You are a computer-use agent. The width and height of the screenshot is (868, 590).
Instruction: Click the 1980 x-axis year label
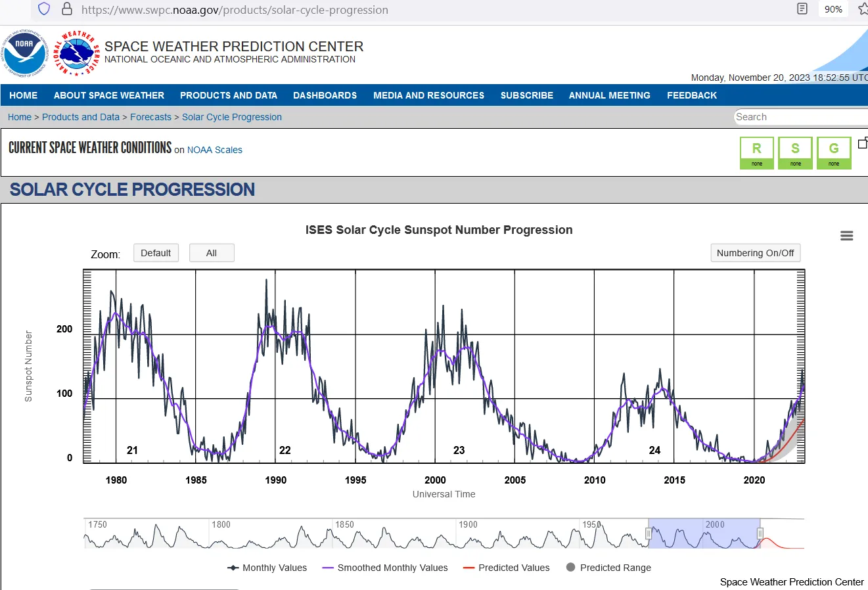click(x=116, y=480)
